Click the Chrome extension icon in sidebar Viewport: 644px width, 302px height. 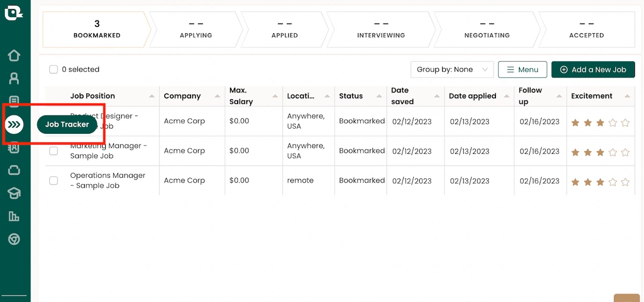(14, 239)
